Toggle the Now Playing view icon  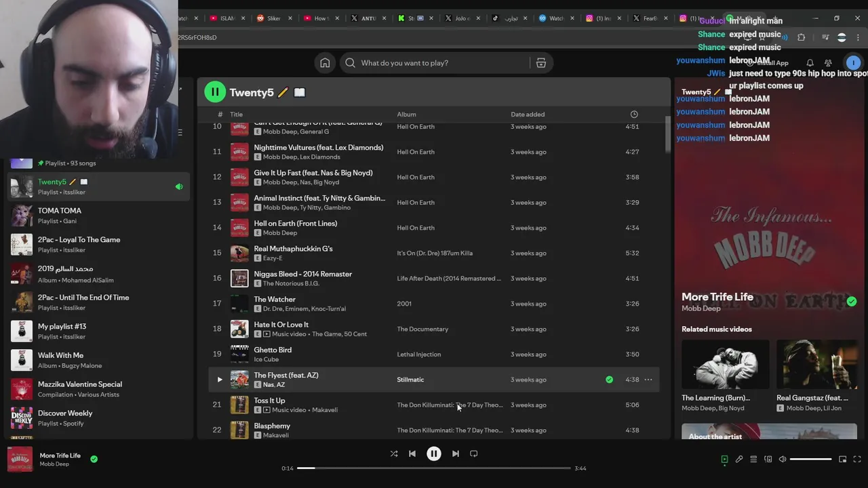pyautogui.click(x=724, y=460)
